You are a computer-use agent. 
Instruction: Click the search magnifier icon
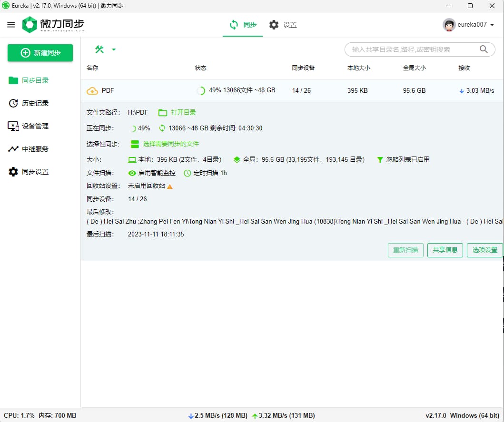pyautogui.click(x=484, y=49)
